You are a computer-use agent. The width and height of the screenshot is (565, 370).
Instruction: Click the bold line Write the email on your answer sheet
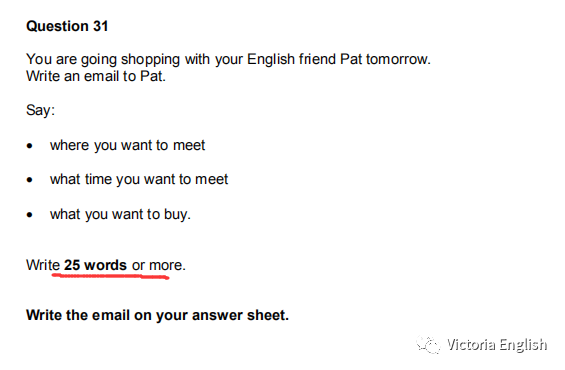click(157, 315)
